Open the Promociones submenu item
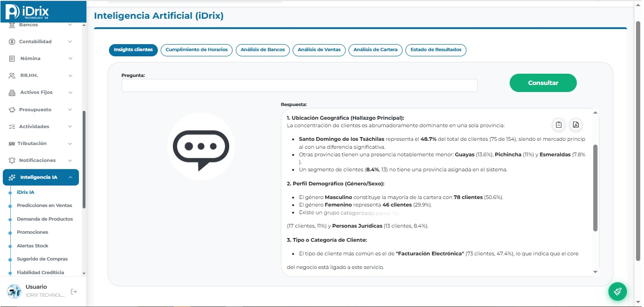This screenshot has height=307, width=644. (32, 232)
